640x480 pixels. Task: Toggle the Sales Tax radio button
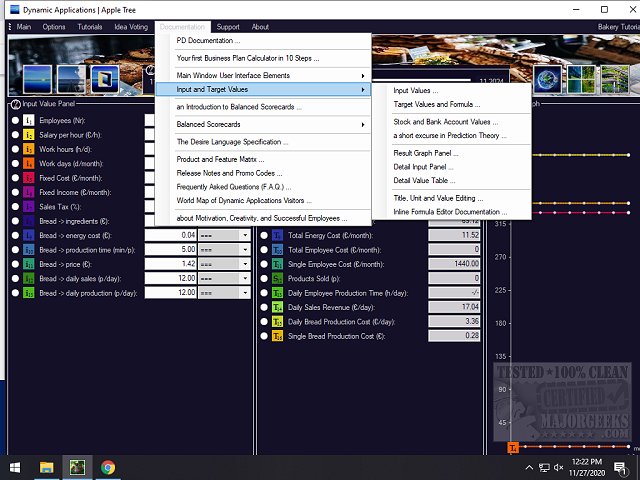(x=16, y=207)
